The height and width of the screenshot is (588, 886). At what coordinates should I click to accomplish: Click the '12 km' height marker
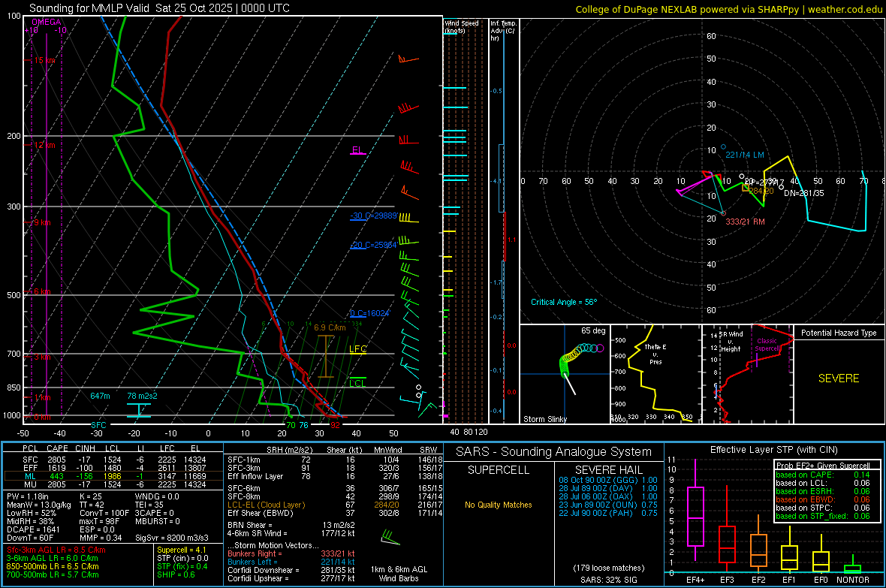pos(44,145)
